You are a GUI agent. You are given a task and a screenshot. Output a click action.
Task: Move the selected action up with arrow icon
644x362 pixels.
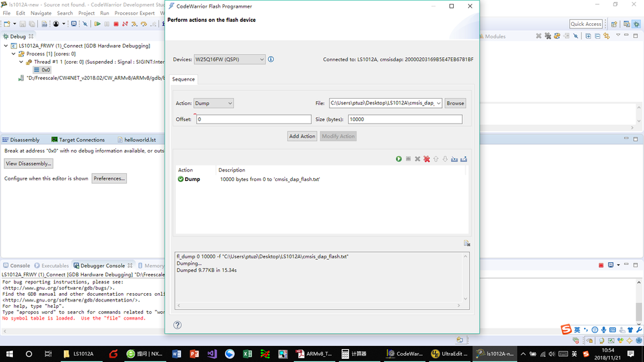pos(436,159)
